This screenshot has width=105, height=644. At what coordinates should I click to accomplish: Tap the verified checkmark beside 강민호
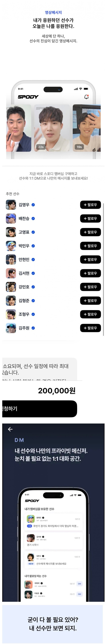[33, 287]
